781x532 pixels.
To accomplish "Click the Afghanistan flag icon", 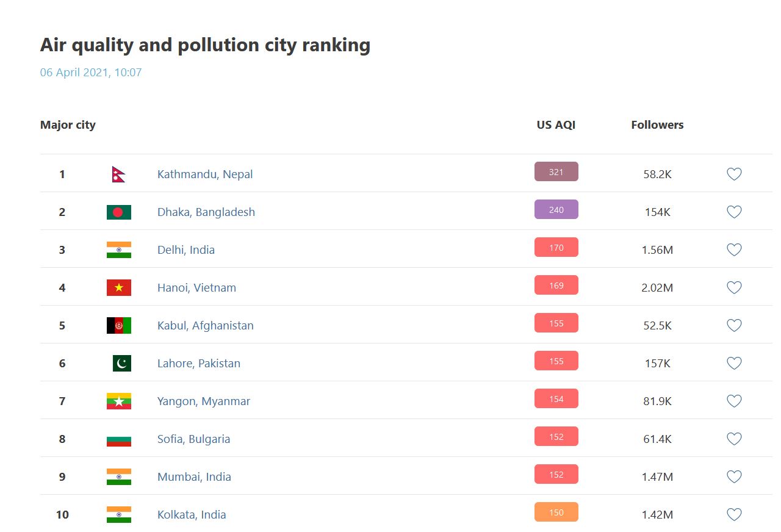I will 119,326.
